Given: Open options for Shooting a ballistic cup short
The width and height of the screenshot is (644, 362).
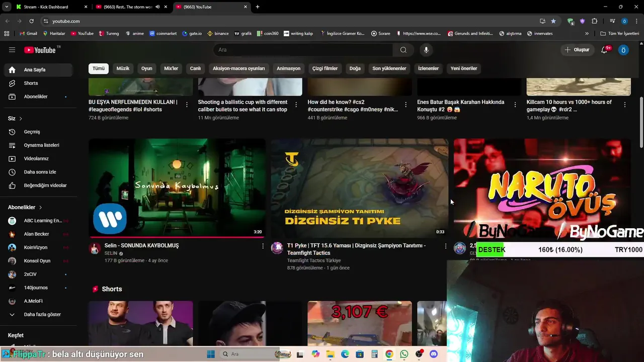Looking at the screenshot, I should [296, 105].
